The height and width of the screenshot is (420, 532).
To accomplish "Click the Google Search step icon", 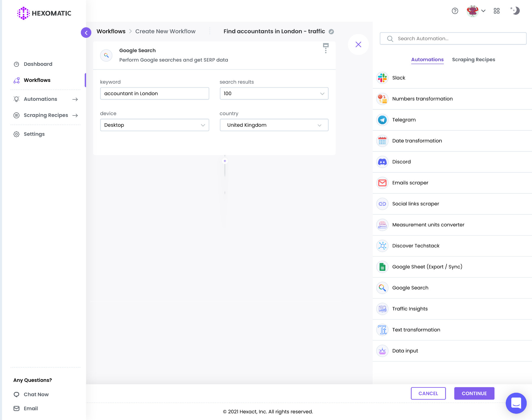I will click(106, 55).
